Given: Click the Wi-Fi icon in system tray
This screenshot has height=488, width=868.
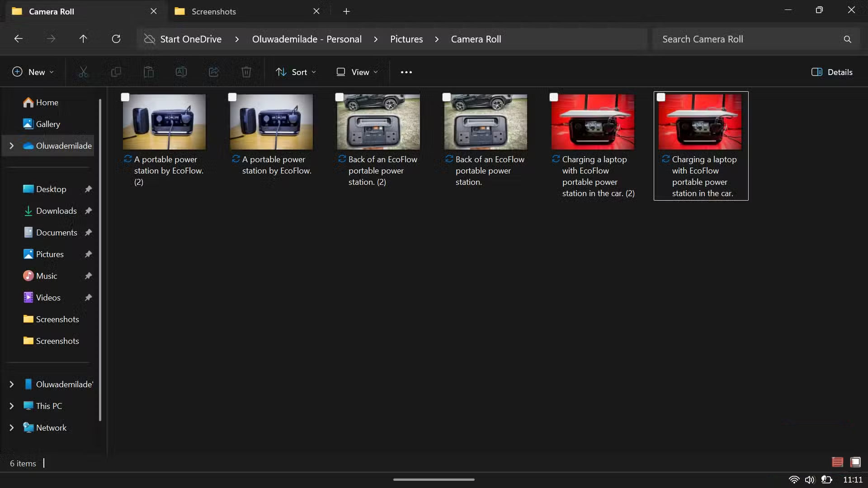Looking at the screenshot, I should [794, 480].
